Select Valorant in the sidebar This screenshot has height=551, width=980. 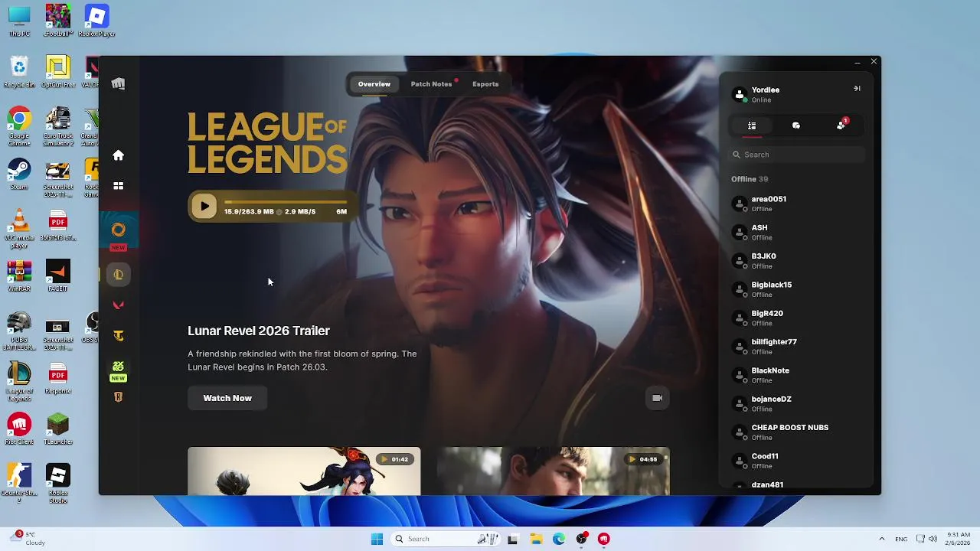tap(118, 305)
